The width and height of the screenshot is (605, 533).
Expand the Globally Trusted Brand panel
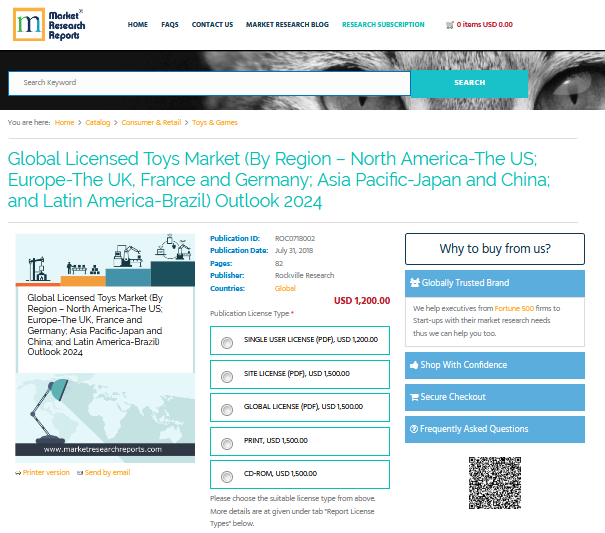pos(495,283)
